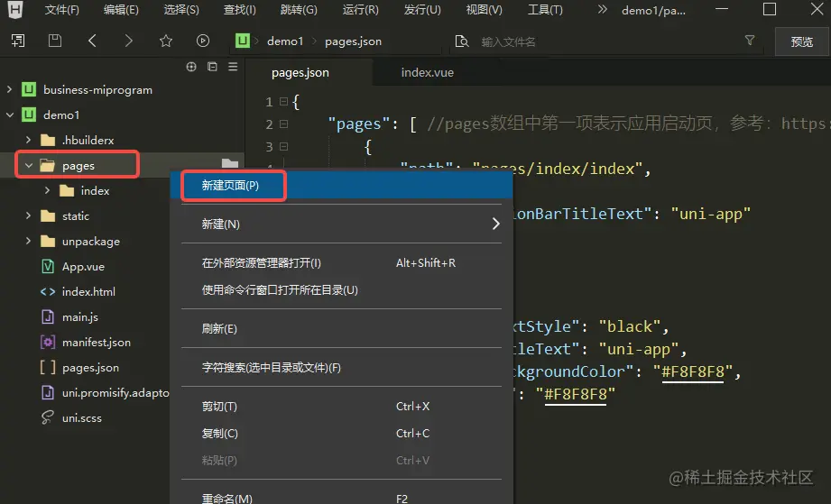Click the uni.scss file icon

pyautogui.click(x=48, y=417)
